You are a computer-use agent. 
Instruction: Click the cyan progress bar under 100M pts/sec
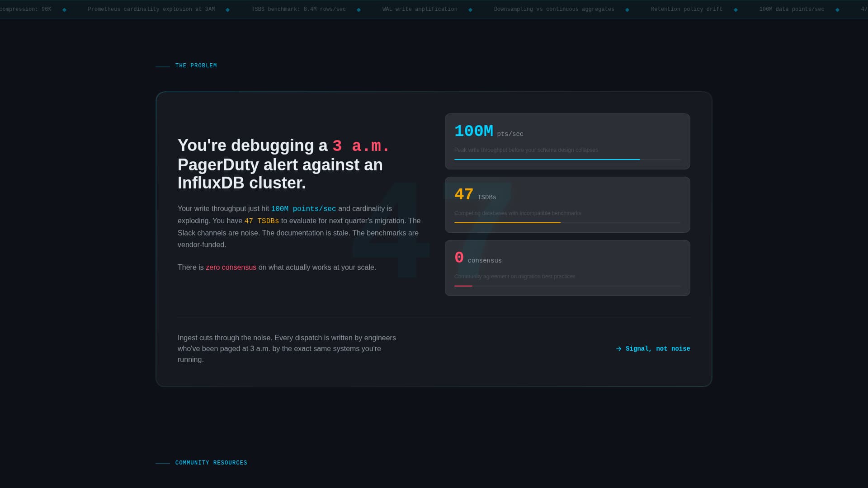[x=547, y=160]
